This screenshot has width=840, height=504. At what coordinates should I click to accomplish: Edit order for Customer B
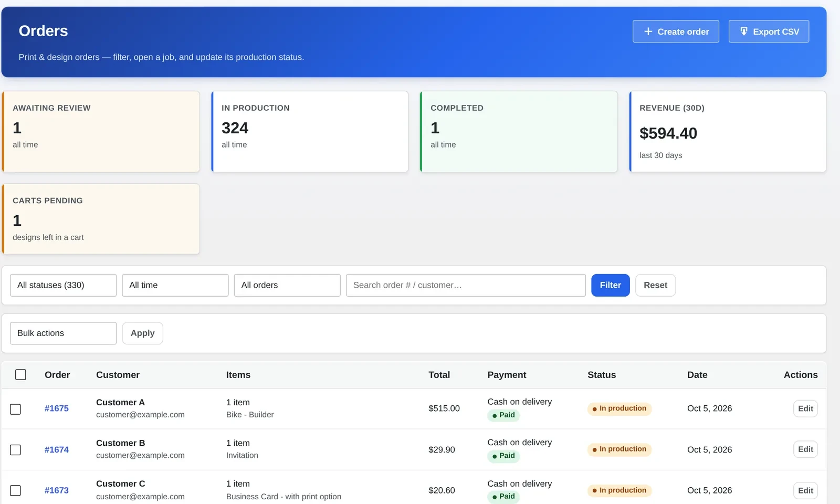[x=805, y=449]
